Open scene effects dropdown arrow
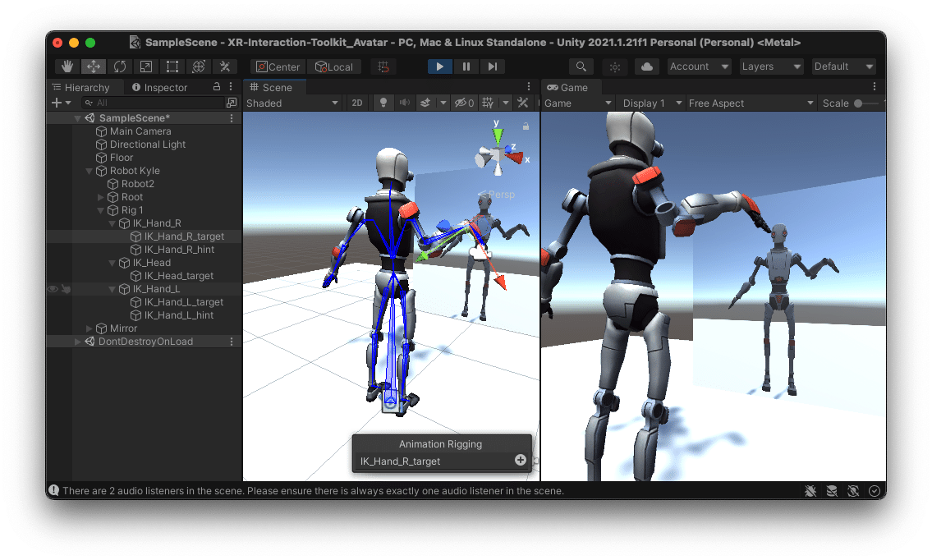 pyautogui.click(x=443, y=103)
